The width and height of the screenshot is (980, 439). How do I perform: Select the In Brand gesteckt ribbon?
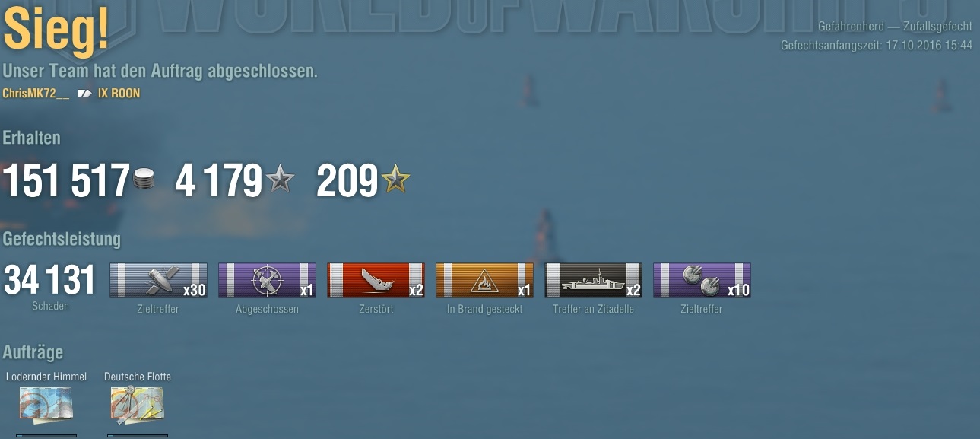click(485, 280)
